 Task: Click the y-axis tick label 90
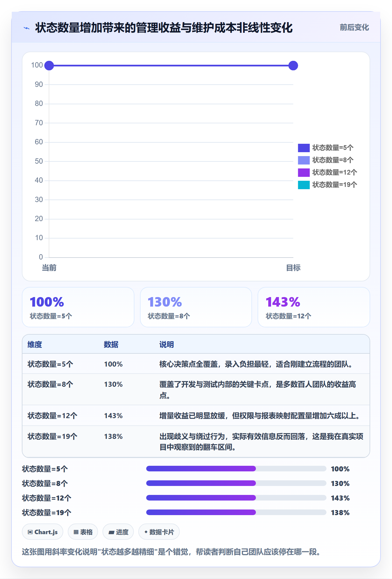point(39,84)
